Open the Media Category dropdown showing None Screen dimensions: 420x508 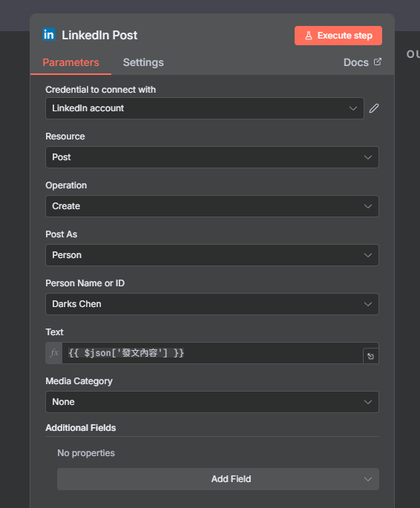pyautogui.click(x=212, y=402)
